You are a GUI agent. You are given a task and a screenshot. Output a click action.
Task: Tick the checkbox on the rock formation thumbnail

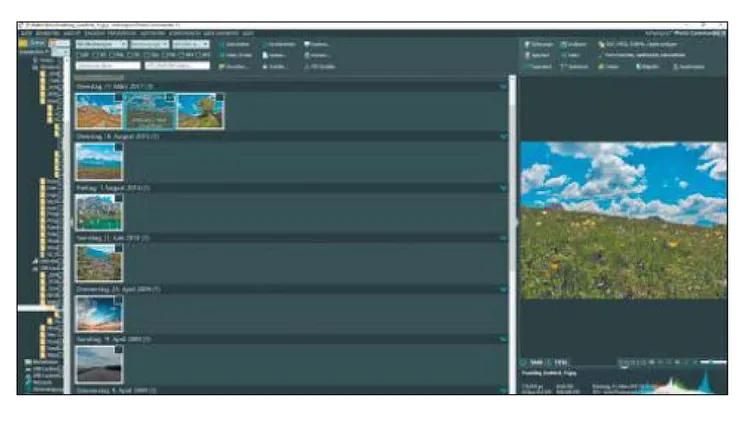220,98
